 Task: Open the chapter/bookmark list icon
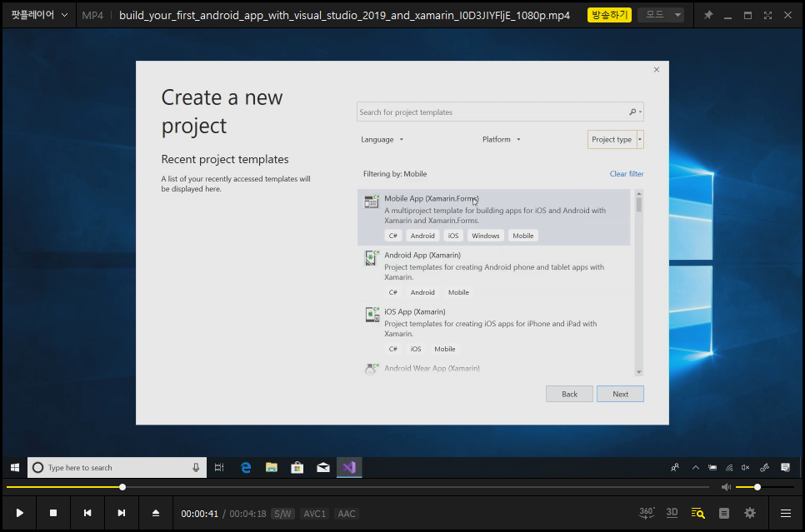point(724,513)
